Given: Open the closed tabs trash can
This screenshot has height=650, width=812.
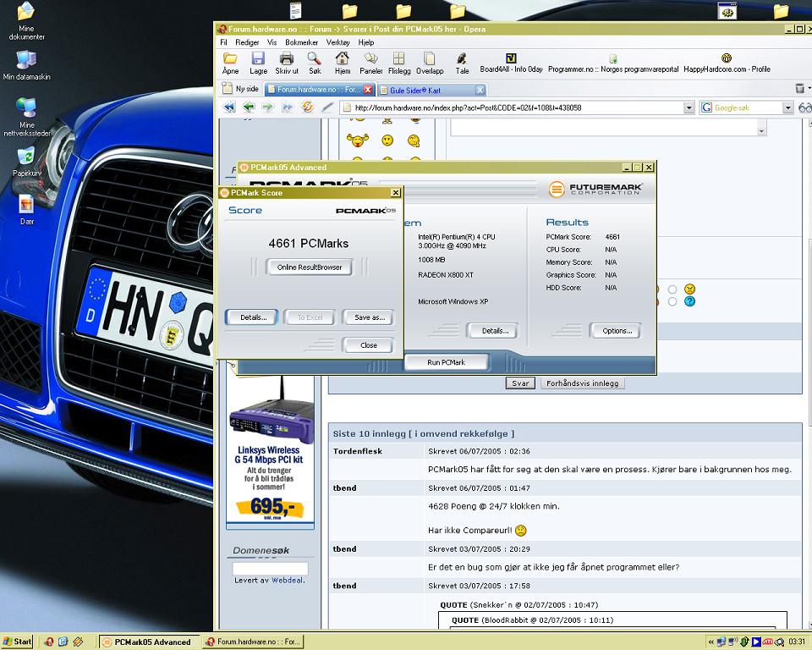Looking at the screenshot, I should pos(800,89).
